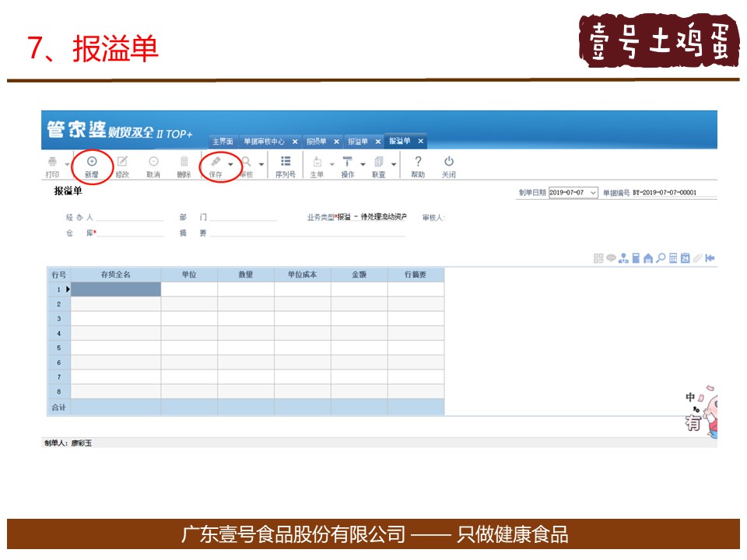Expand the 操作 dropdown arrow
The width and height of the screenshot is (747, 560).
tap(363, 165)
